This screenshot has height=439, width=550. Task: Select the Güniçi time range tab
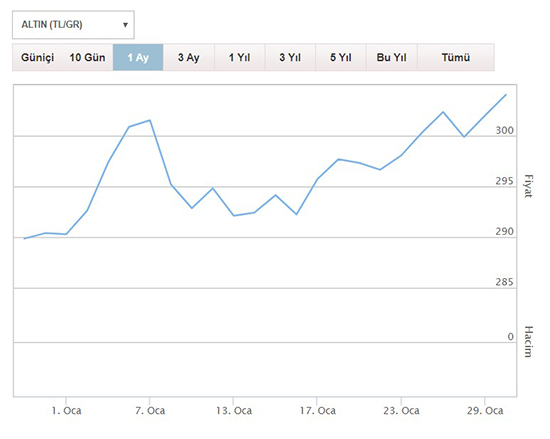[x=38, y=58]
